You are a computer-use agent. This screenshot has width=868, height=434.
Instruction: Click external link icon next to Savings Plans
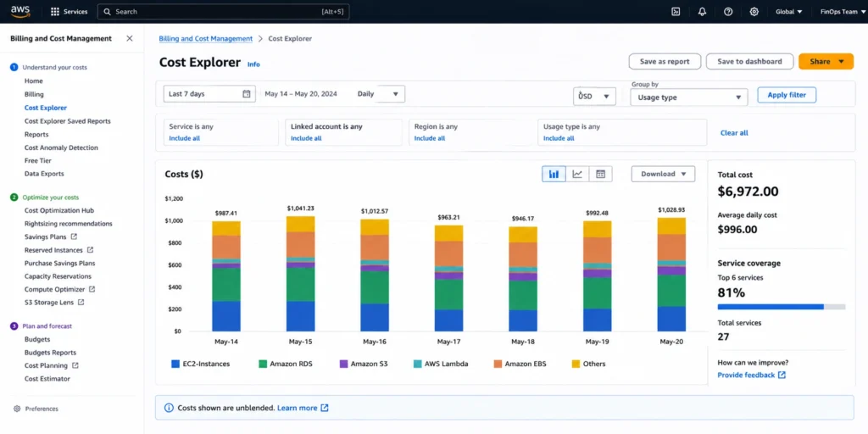click(74, 237)
